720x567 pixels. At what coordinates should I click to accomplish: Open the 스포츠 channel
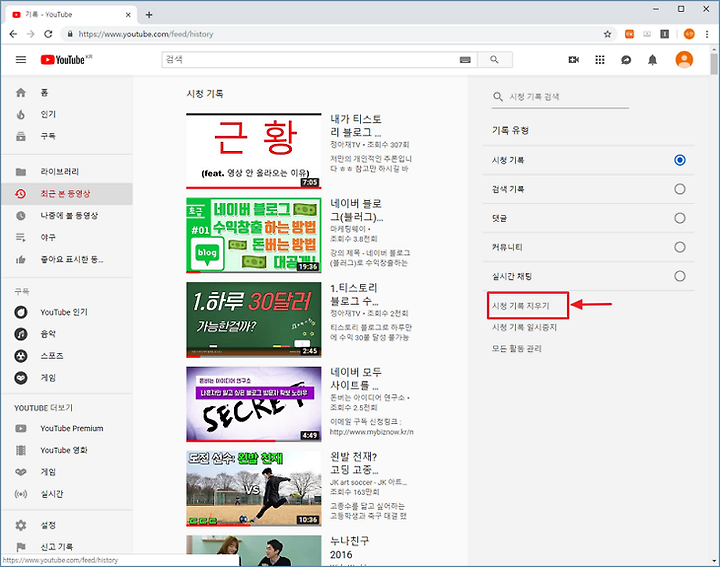67,356
